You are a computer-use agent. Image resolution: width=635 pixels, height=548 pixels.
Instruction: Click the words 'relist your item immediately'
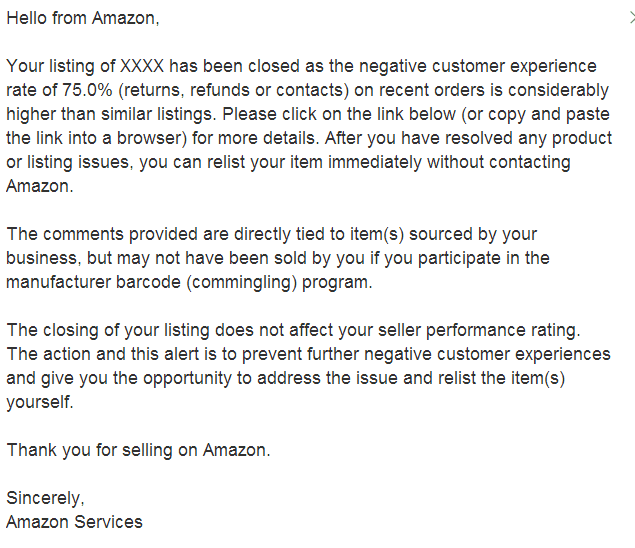(314, 162)
